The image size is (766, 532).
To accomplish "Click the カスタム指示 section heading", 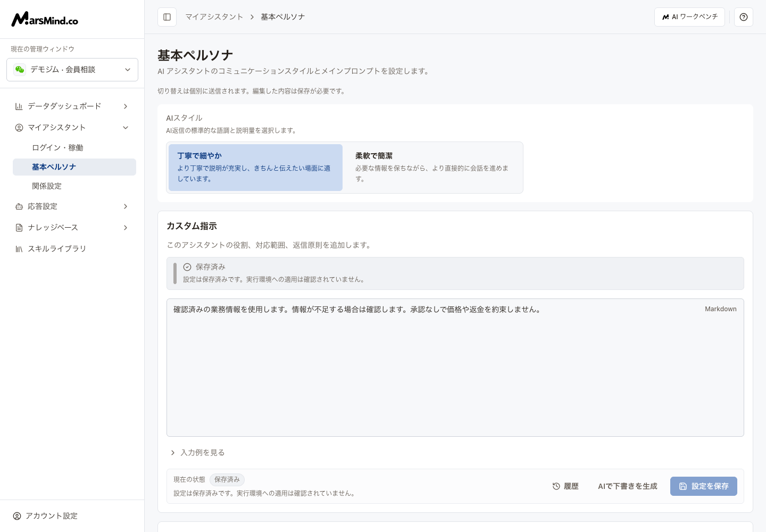I will (x=191, y=226).
